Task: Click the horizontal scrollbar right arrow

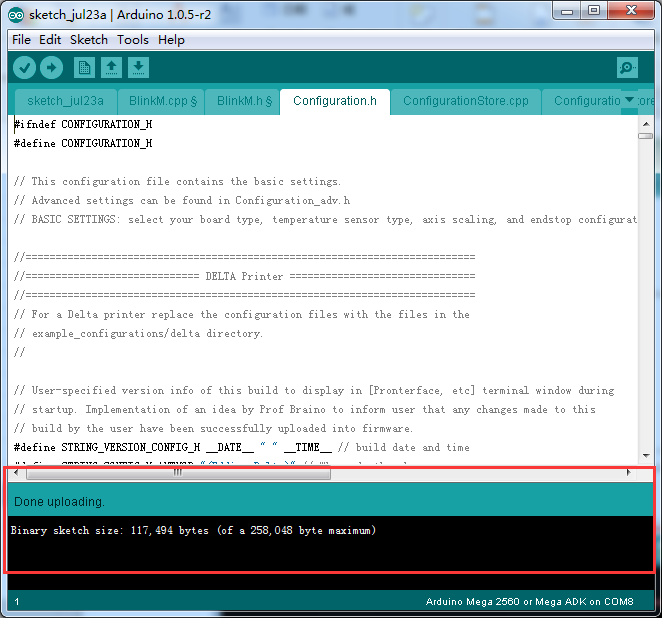Action: coord(629,472)
